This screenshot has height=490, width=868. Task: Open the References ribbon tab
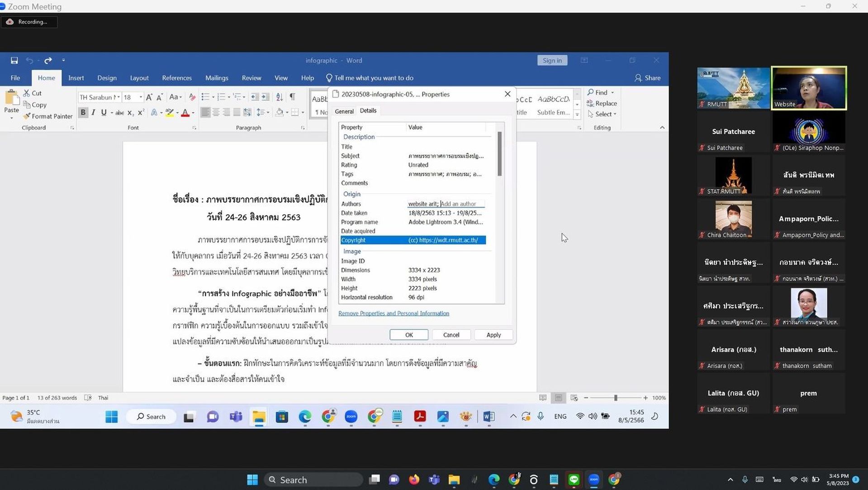pos(177,78)
